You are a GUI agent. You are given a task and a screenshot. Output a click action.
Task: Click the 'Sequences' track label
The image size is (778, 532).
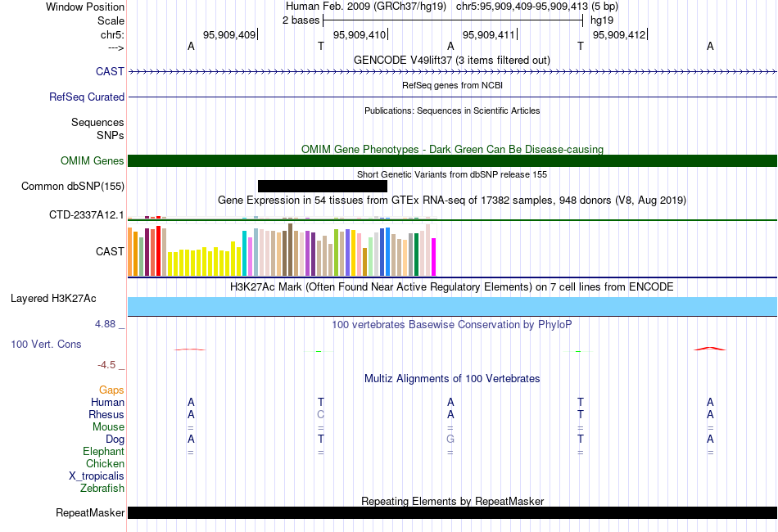coord(97,123)
